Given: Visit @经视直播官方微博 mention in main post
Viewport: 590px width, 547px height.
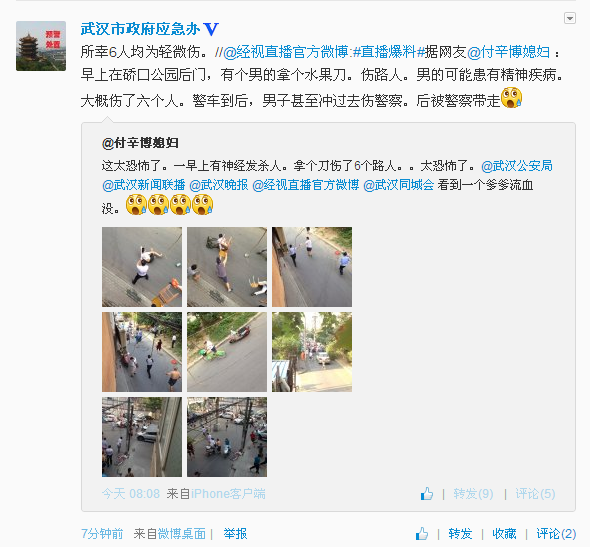Looking at the screenshot, I should (x=286, y=52).
